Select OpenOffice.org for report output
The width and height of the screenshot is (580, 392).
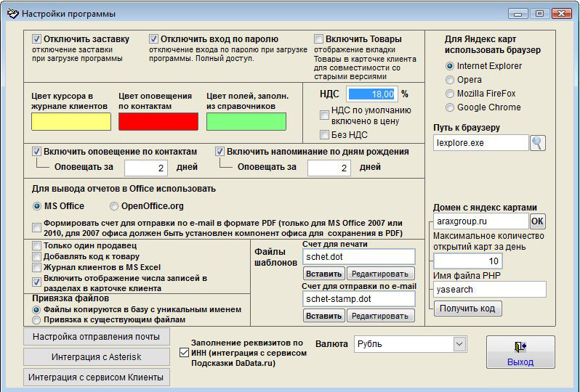click(114, 206)
